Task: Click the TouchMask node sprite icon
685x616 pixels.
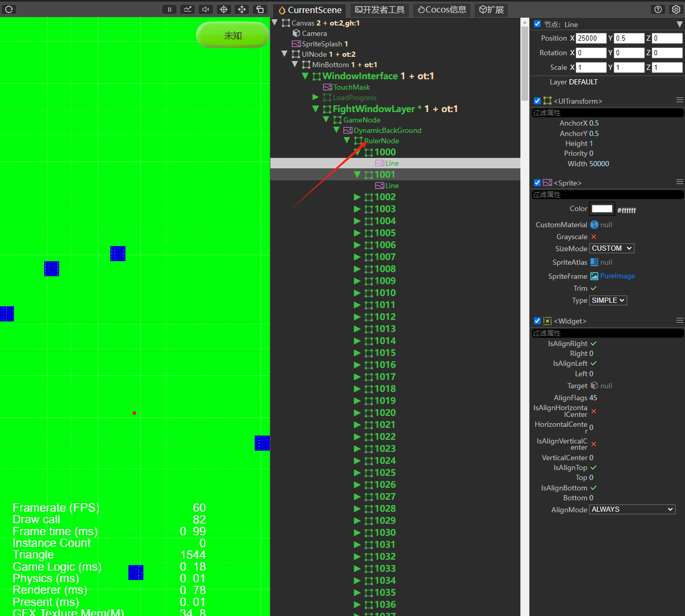Action: point(328,87)
